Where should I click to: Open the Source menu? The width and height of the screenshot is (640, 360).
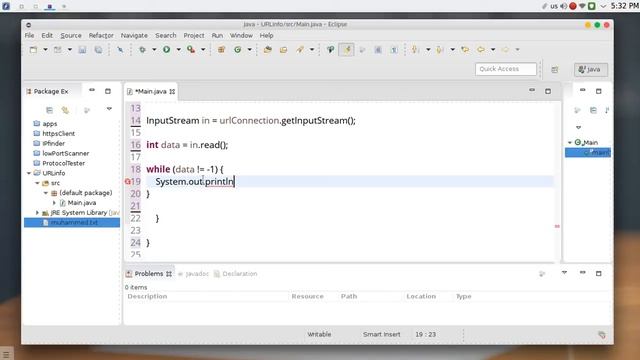pyautogui.click(x=71, y=36)
